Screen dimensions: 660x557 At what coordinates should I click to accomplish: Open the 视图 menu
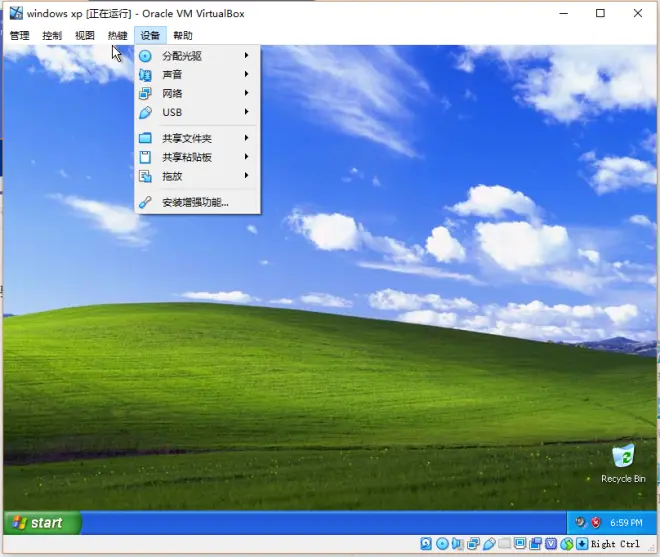click(x=85, y=36)
